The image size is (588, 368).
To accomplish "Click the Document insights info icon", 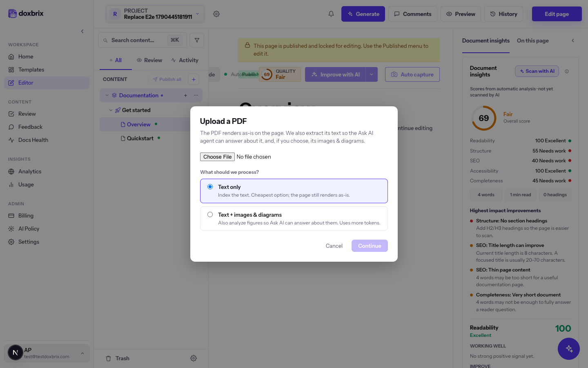I will tap(567, 72).
